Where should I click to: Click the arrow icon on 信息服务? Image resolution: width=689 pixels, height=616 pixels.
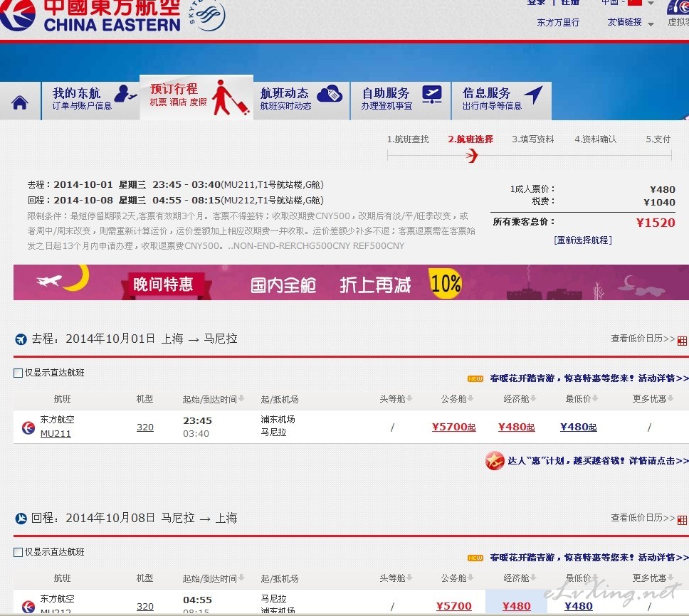coord(534,95)
